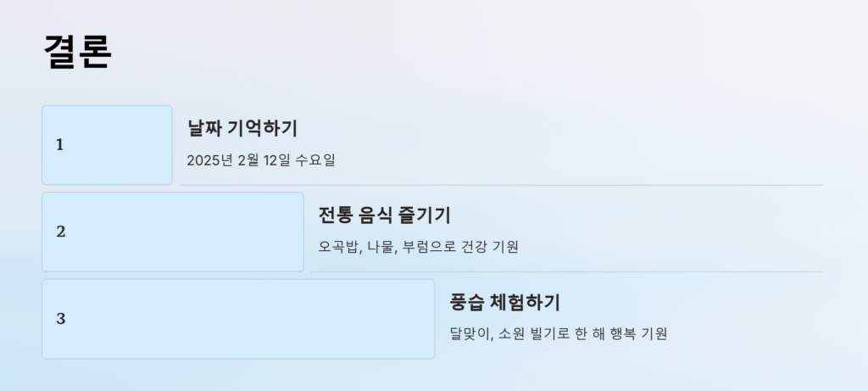Viewport: 868px width, 391px height.
Task: Click the description starting with 오곡밥
Action: 418,247
